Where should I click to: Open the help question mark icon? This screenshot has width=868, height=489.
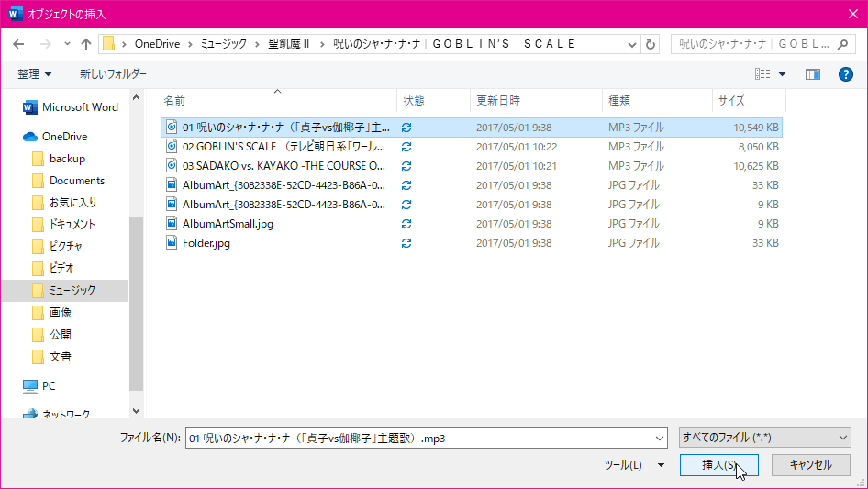point(845,74)
